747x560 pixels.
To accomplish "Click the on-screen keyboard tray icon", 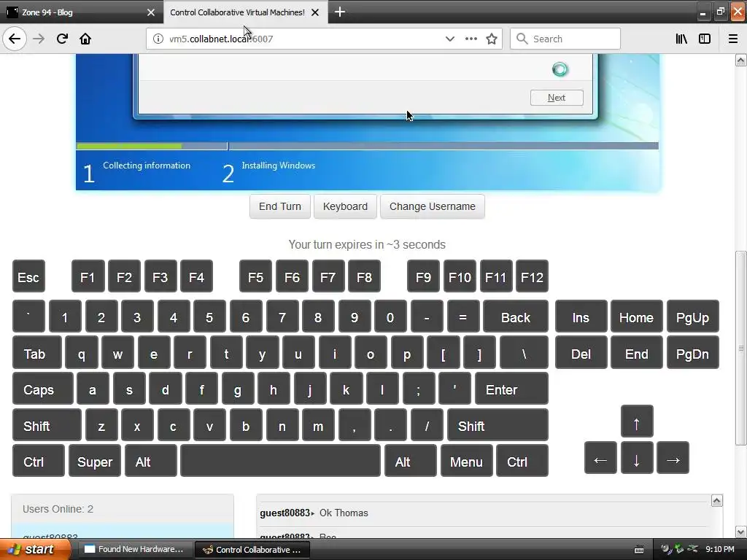I will tap(639, 550).
